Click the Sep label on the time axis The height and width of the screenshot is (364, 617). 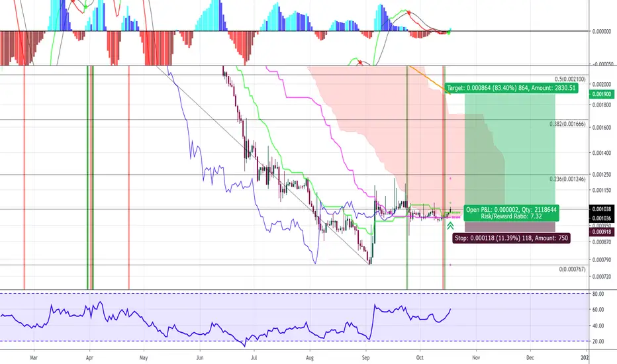(366, 357)
